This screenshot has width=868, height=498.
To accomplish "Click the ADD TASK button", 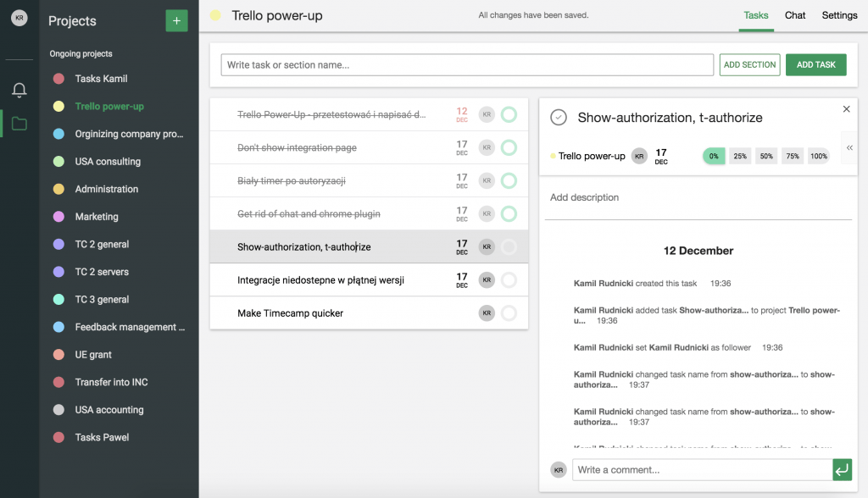I will pyautogui.click(x=816, y=64).
